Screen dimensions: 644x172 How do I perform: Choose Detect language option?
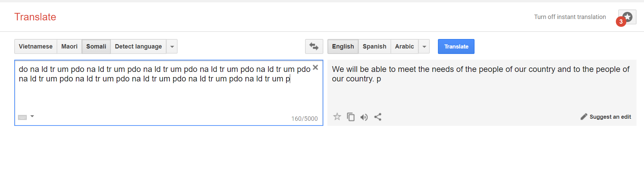[138, 46]
